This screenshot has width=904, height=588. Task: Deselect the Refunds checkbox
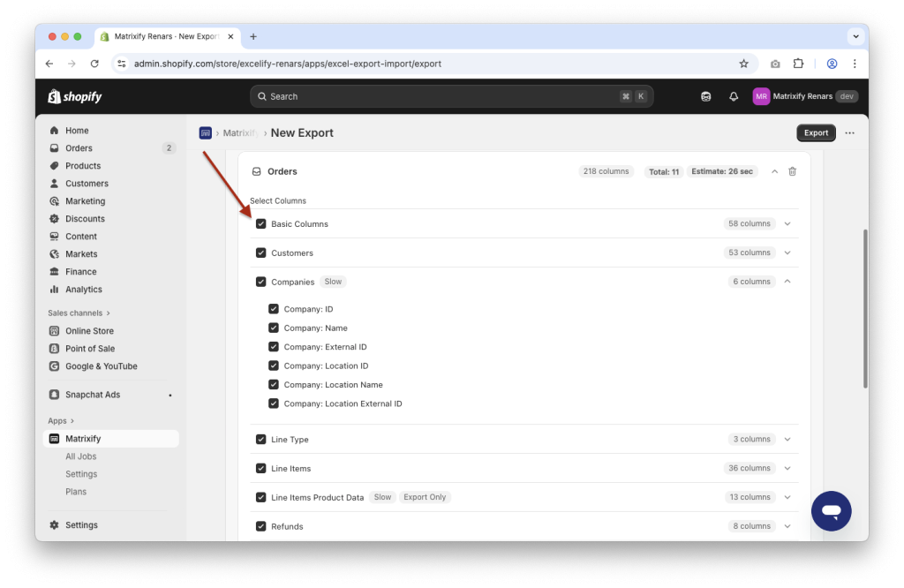tap(261, 525)
